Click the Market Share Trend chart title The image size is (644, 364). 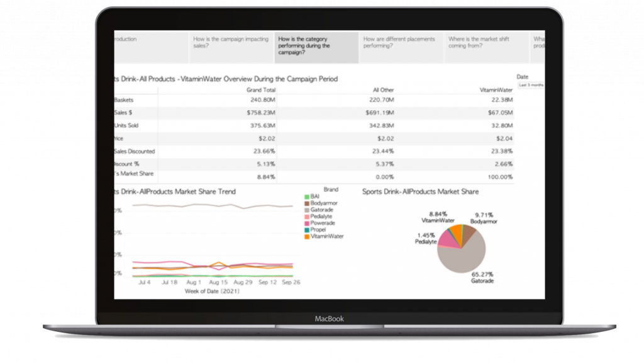175,191
